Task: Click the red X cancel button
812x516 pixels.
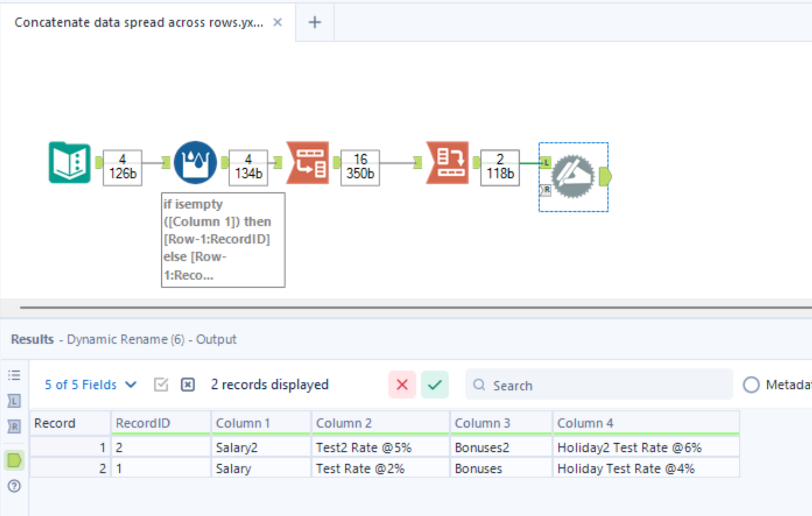Action: tap(402, 385)
